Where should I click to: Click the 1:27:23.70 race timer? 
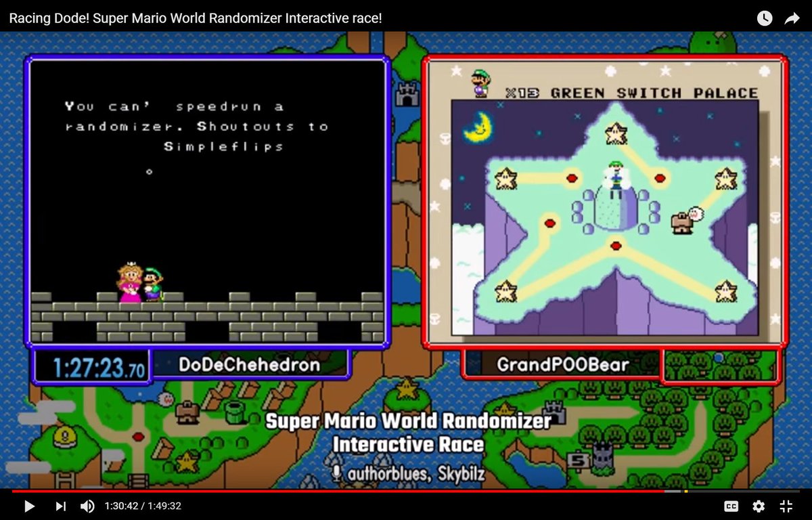point(99,368)
